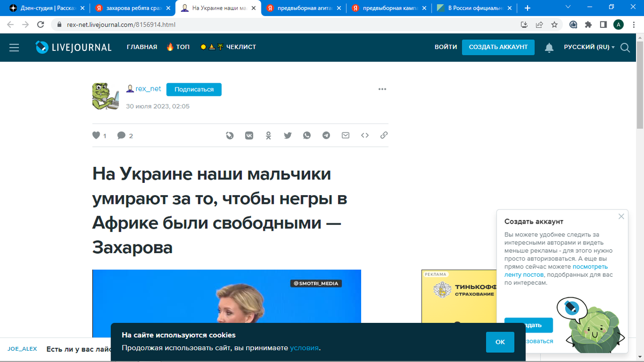Open ТОП in LiveJournal nav
The width and height of the screenshot is (644, 362).
click(x=178, y=47)
